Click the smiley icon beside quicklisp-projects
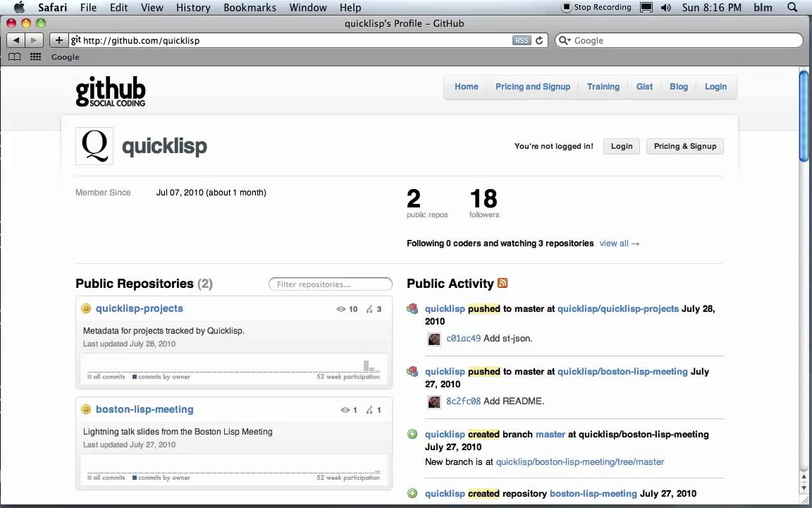Image resolution: width=812 pixels, height=508 pixels. 86,308
